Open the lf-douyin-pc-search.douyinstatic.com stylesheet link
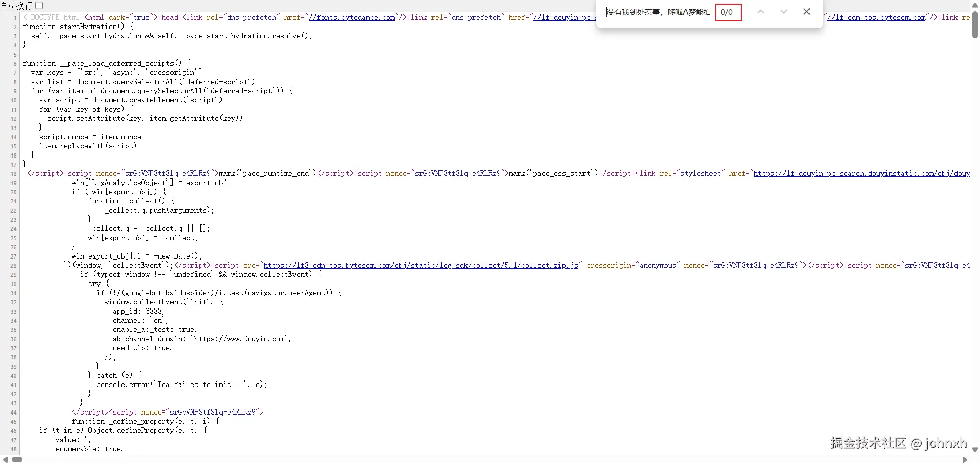This screenshot has width=980, height=463. 862,173
